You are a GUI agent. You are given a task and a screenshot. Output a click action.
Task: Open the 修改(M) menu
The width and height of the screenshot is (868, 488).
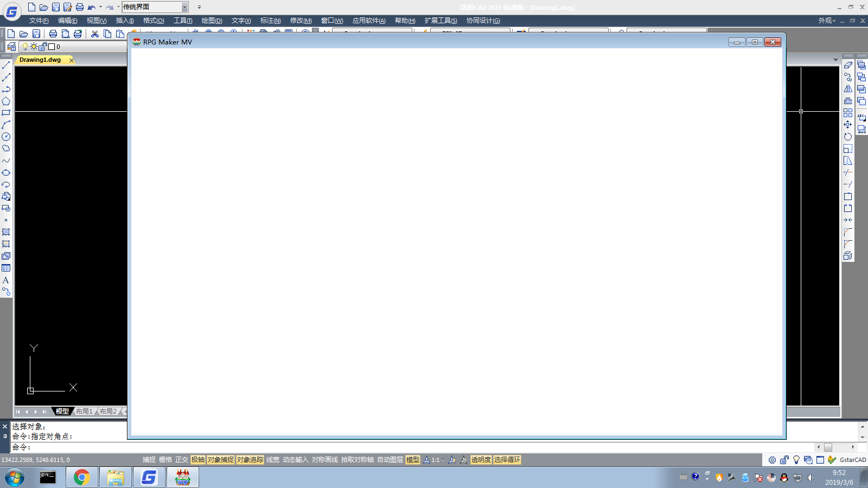(301, 21)
